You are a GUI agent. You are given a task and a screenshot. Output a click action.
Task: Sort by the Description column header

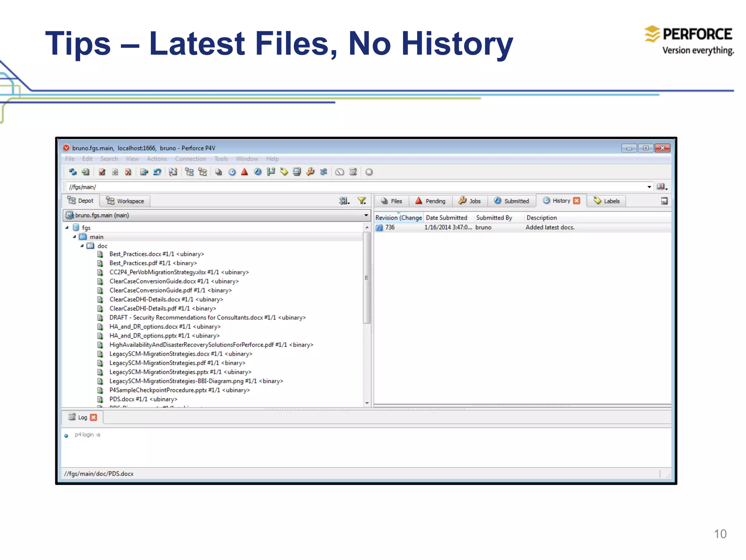(597, 218)
